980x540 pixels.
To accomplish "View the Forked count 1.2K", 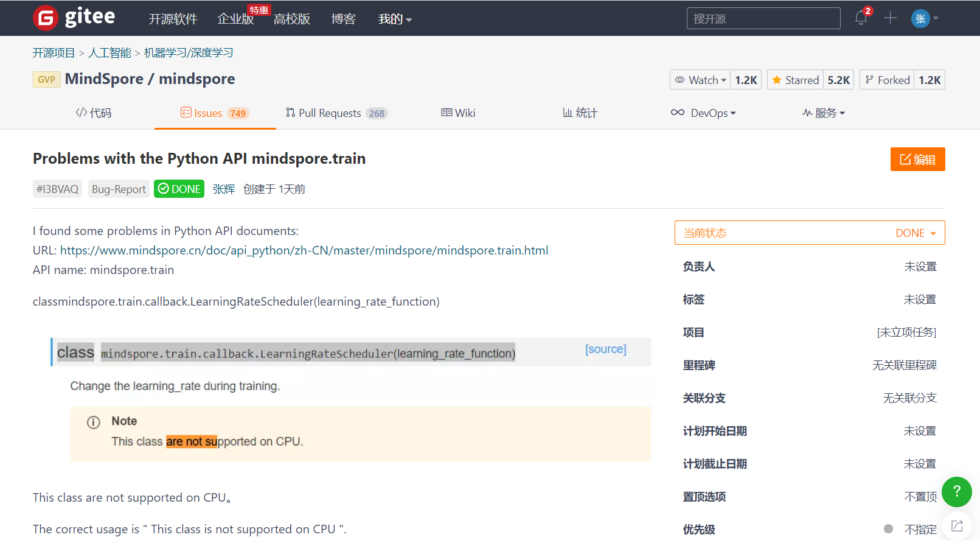I will click(930, 80).
